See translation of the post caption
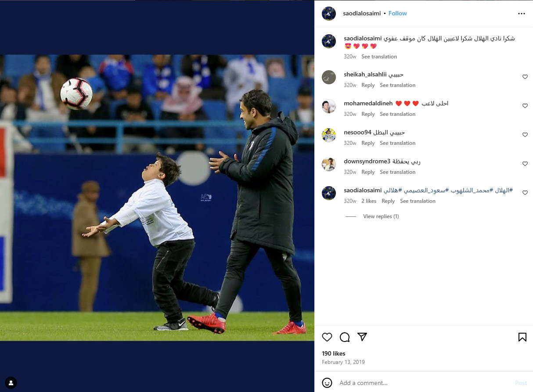 tap(379, 57)
